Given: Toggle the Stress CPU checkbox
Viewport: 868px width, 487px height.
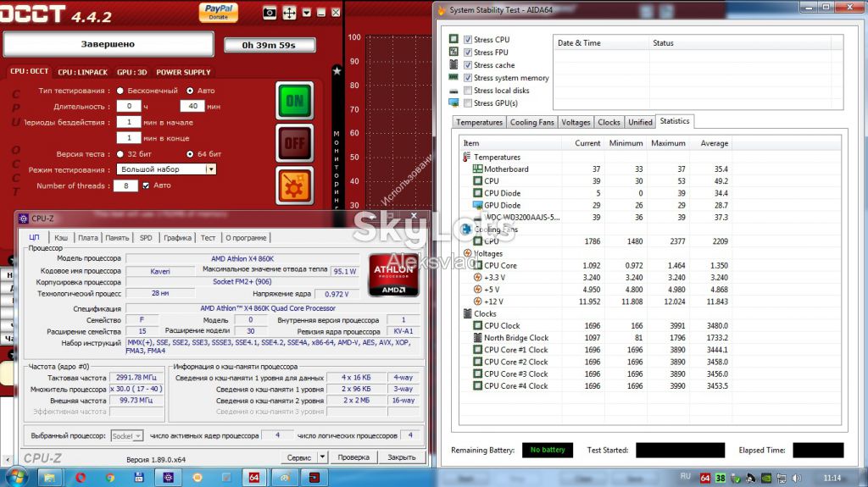Looking at the screenshot, I should pyautogui.click(x=468, y=39).
